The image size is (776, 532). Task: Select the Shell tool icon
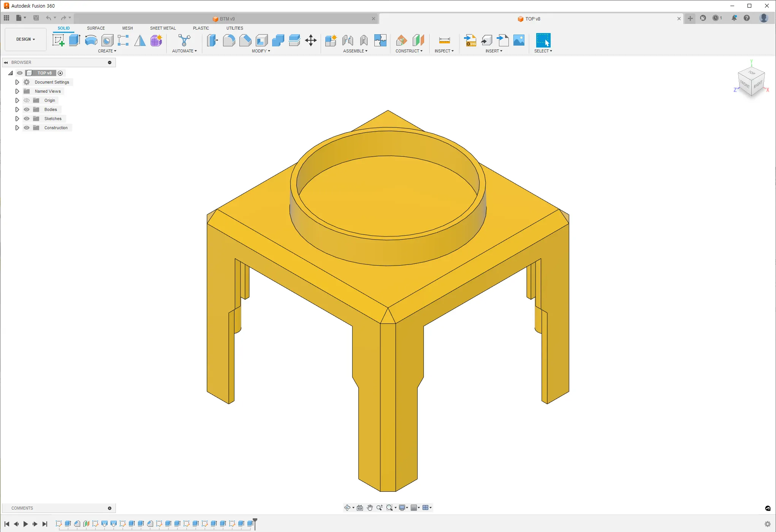tap(261, 40)
